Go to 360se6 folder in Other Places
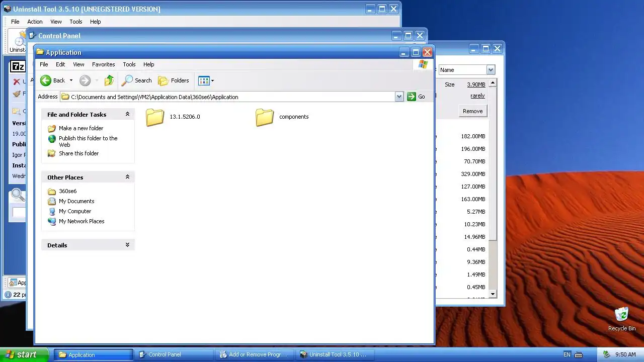This screenshot has height=362, width=644. (67, 191)
